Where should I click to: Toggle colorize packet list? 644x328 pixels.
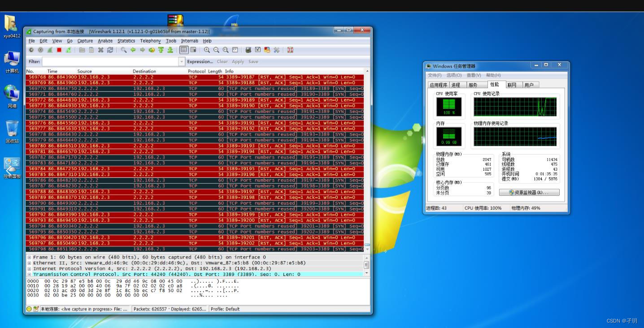[185, 50]
